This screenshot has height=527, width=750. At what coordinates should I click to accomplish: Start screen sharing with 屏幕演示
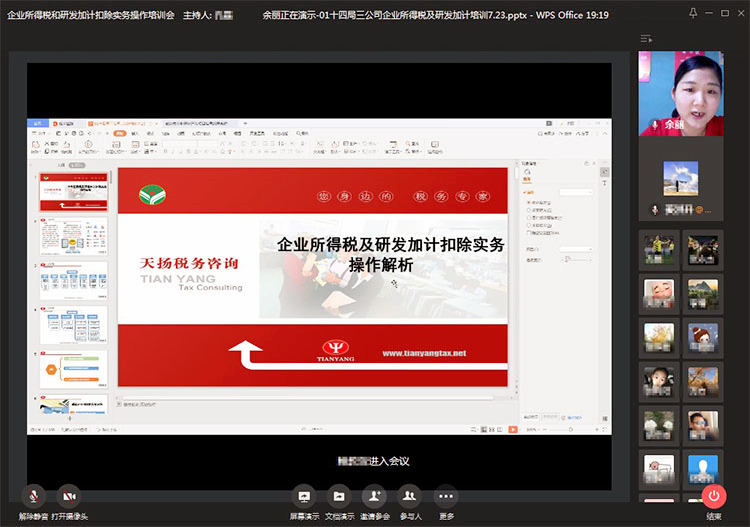pyautogui.click(x=305, y=496)
